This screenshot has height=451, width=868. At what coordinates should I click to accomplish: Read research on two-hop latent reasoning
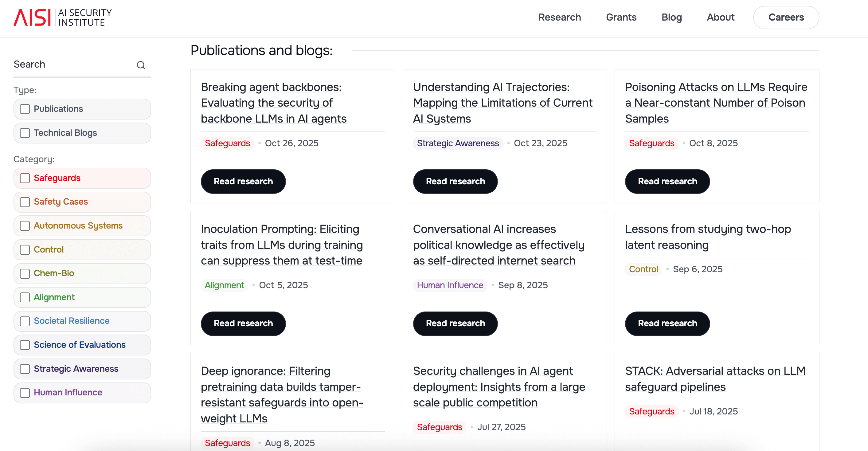coord(667,323)
